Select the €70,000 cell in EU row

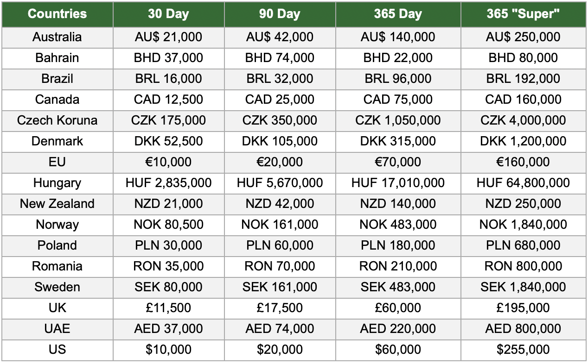click(398, 162)
